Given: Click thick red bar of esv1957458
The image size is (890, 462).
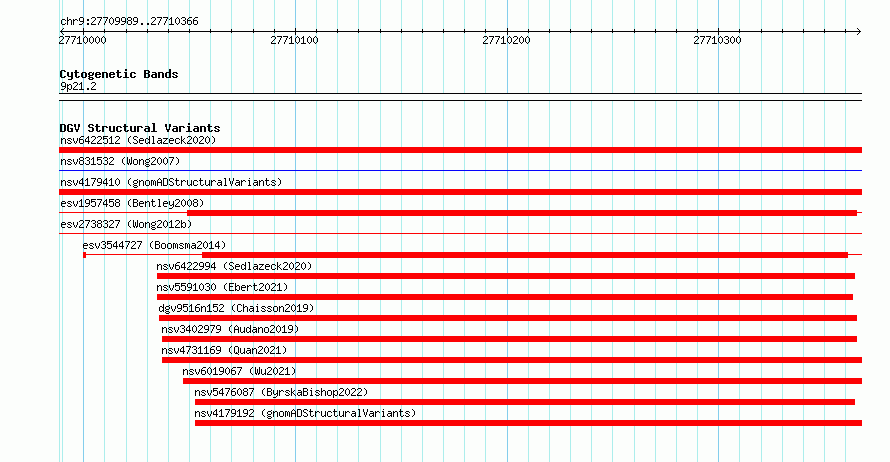Looking at the screenshot, I should pos(522,213).
